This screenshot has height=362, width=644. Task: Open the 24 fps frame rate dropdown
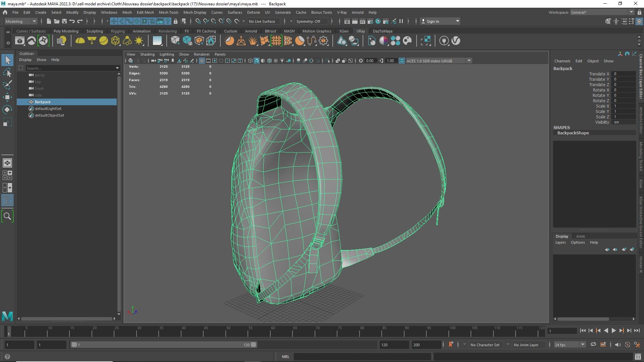click(570, 345)
